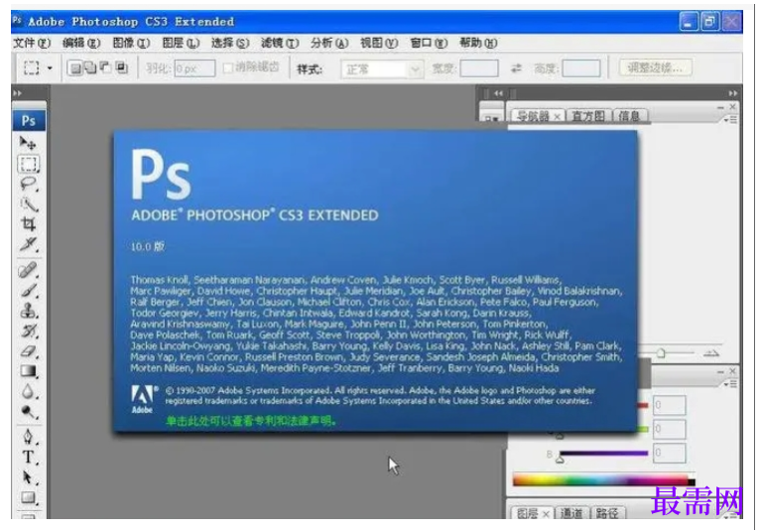
Task: Open the 选择 menu
Action: 230,43
